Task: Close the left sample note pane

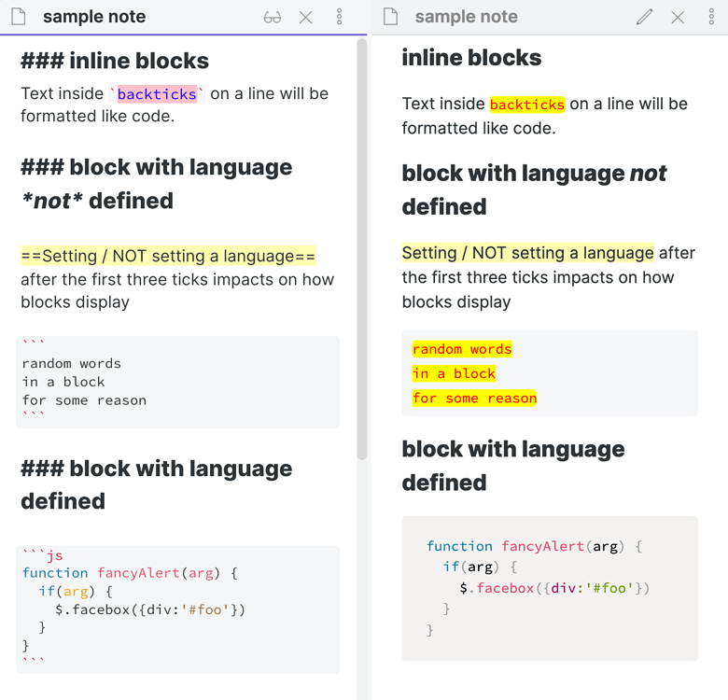Action: click(x=305, y=17)
